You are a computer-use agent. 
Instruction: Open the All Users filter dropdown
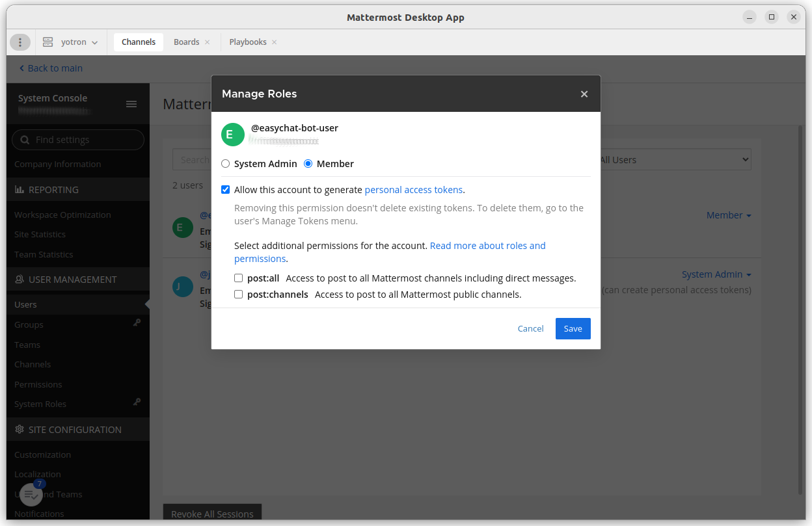click(x=673, y=160)
